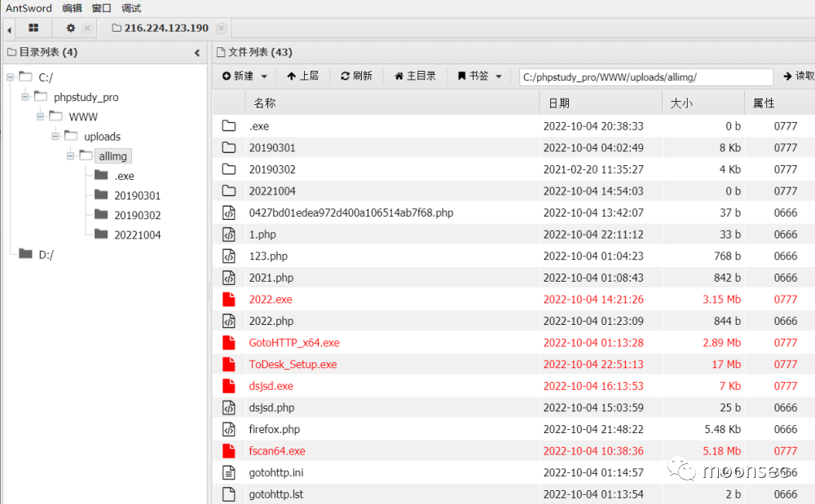
Task: Select 20190301 in directory tree
Action: click(137, 195)
